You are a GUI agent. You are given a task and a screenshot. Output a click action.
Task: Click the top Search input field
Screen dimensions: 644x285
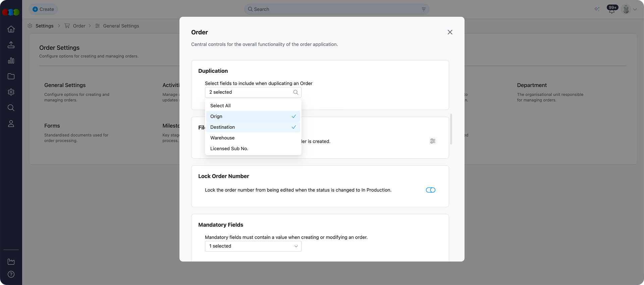tap(335, 9)
